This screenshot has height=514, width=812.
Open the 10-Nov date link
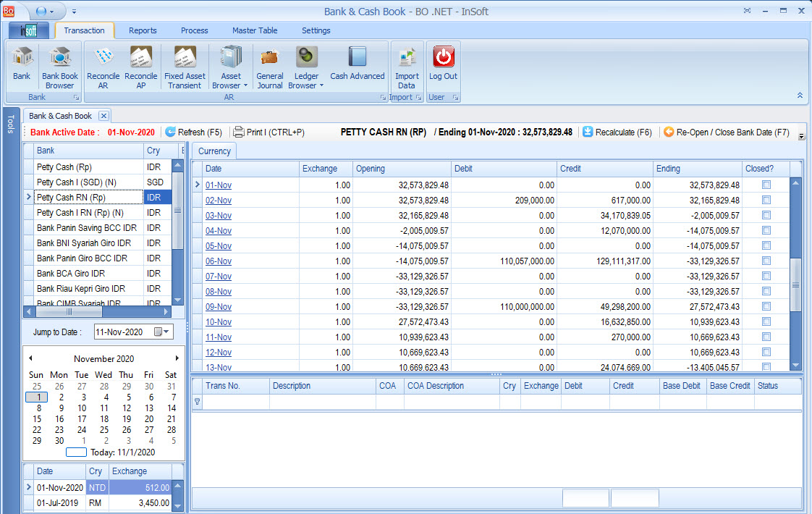(219, 322)
